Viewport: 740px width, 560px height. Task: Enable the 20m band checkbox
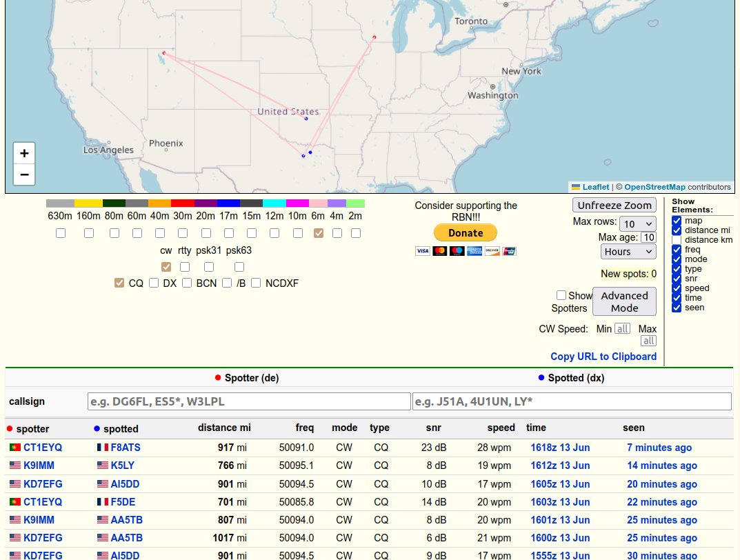coord(206,233)
